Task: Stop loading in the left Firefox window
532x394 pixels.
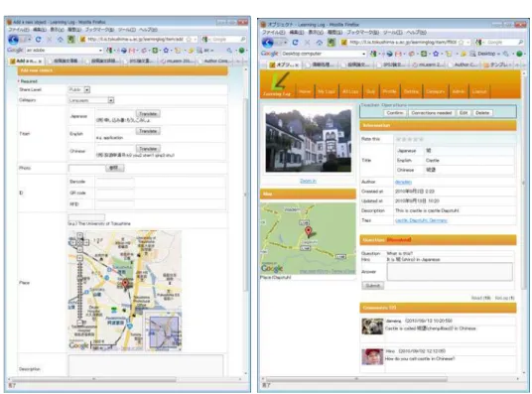Action: tap(50, 40)
